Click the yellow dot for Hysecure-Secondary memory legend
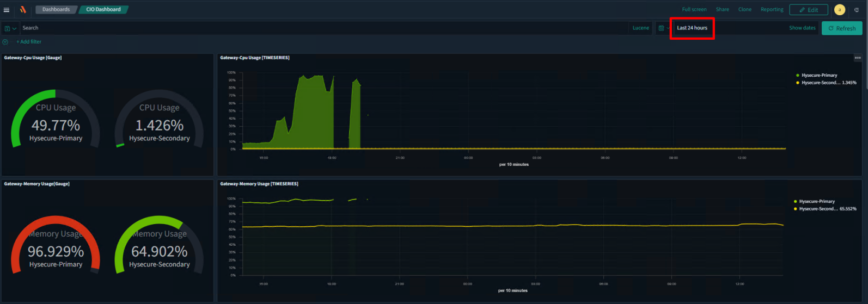The height and width of the screenshot is (304, 868). click(x=796, y=209)
